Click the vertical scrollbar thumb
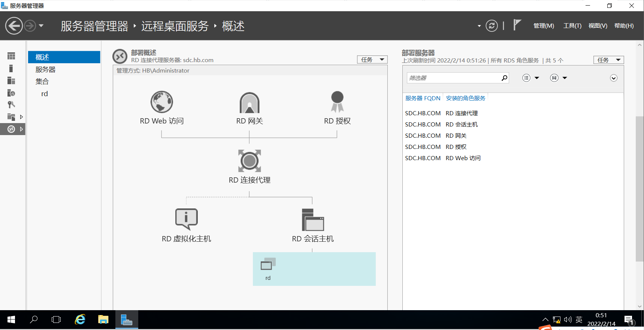The image size is (644, 330). tap(640, 189)
